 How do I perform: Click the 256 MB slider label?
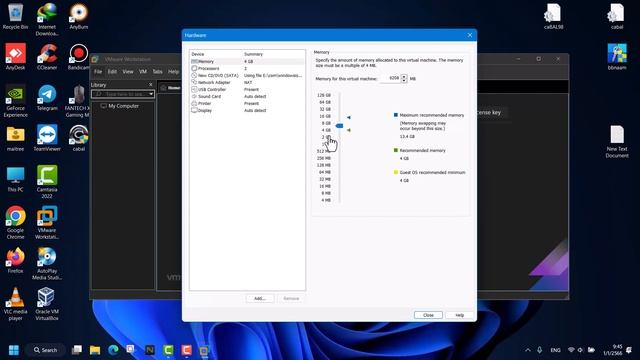324,158
